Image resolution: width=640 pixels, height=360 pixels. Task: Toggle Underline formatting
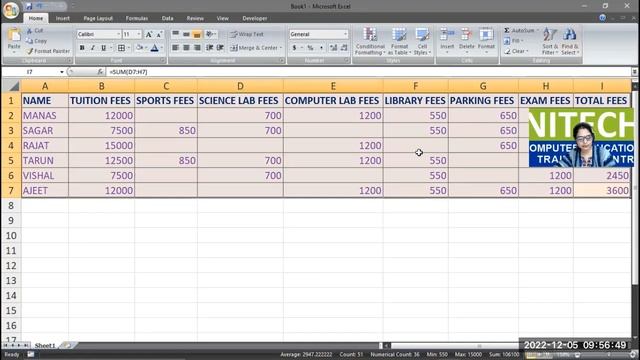tap(104, 48)
